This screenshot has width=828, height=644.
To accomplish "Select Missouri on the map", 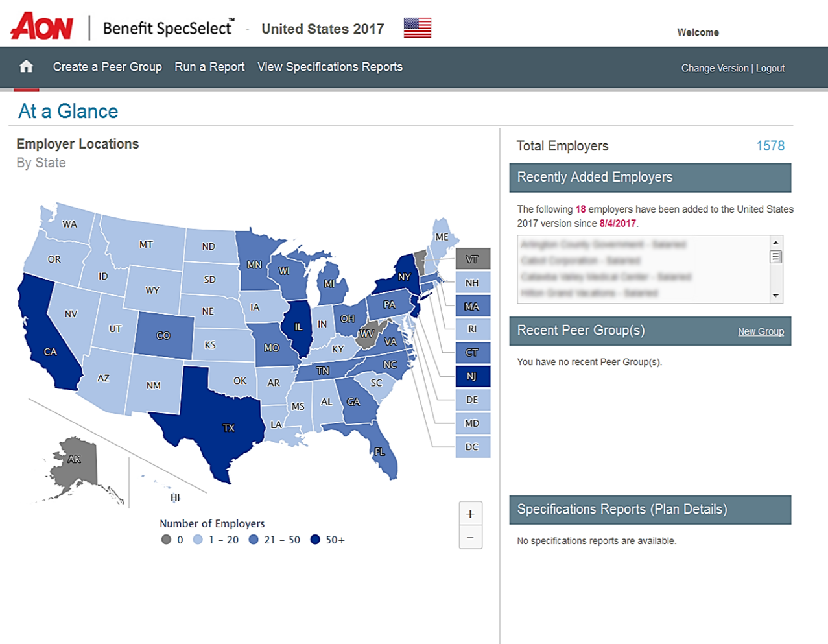I will (271, 347).
